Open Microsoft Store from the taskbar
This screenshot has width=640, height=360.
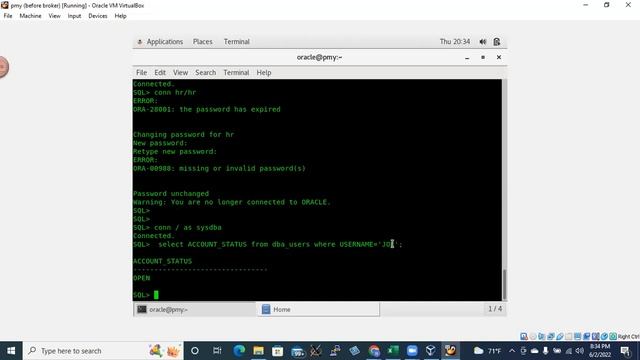[278, 351]
